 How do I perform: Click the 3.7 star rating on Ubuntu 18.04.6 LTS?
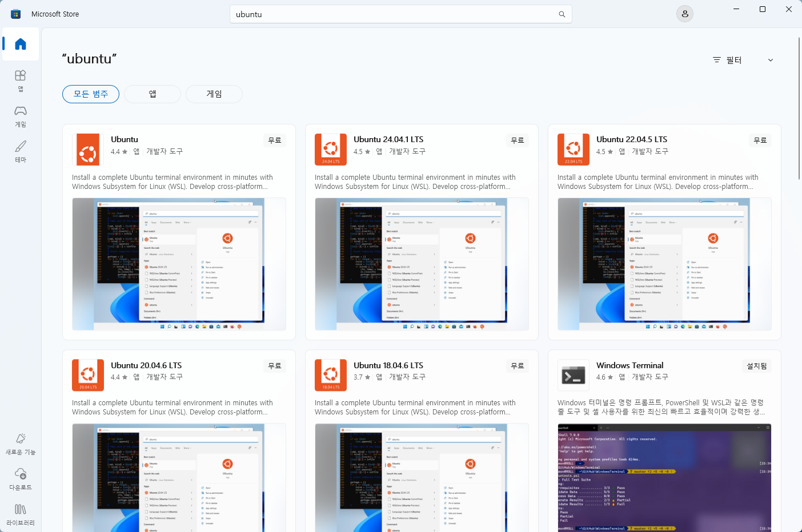(362, 377)
